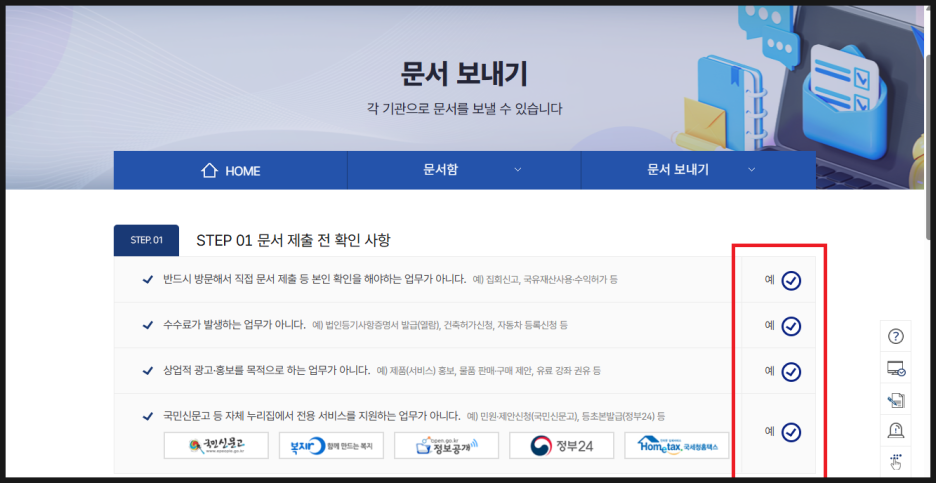Check 예 for the commercial advertising item
This screenshot has height=483, width=936.
pyautogui.click(x=790, y=371)
